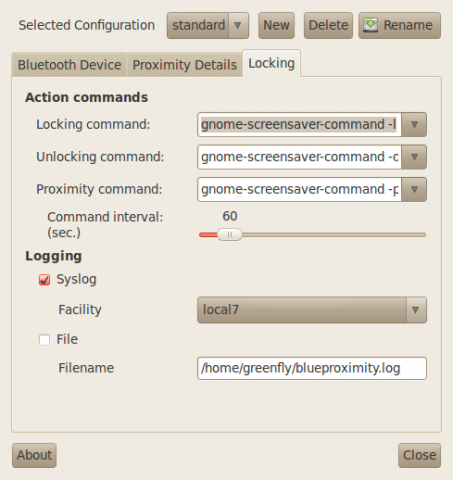
Task: Click the Delete configuration button
Action: point(328,26)
